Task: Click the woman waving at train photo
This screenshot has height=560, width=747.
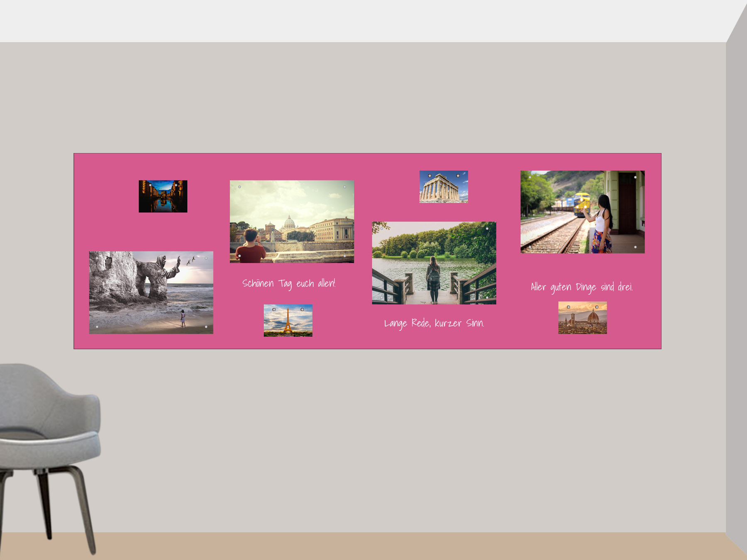Action: (582, 212)
